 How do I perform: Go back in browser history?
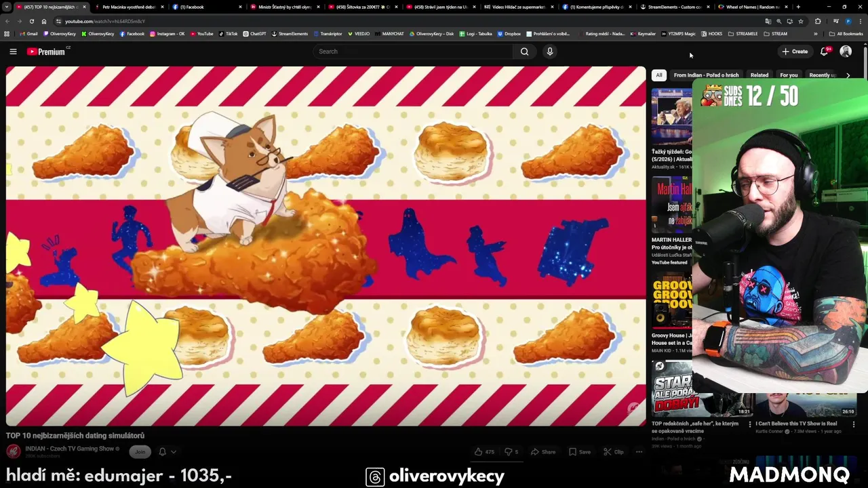7,21
